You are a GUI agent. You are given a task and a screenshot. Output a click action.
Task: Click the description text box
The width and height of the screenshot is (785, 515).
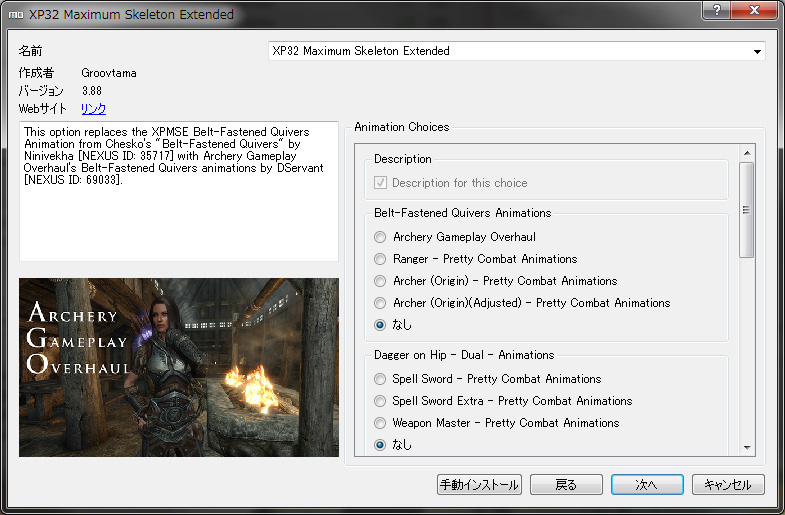[x=179, y=191]
